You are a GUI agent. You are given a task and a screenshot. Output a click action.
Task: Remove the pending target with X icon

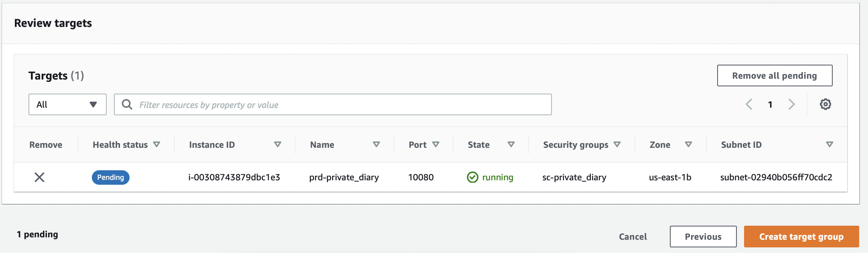point(39,177)
